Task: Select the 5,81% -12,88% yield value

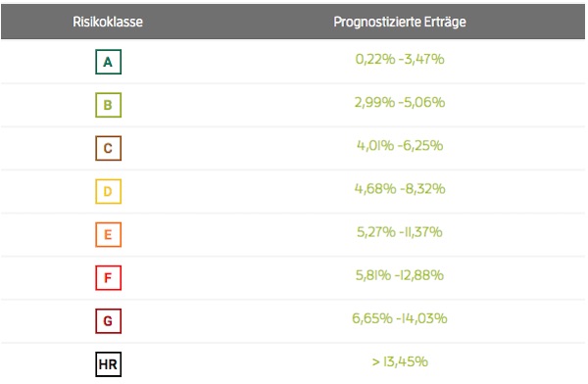Action: [400, 275]
